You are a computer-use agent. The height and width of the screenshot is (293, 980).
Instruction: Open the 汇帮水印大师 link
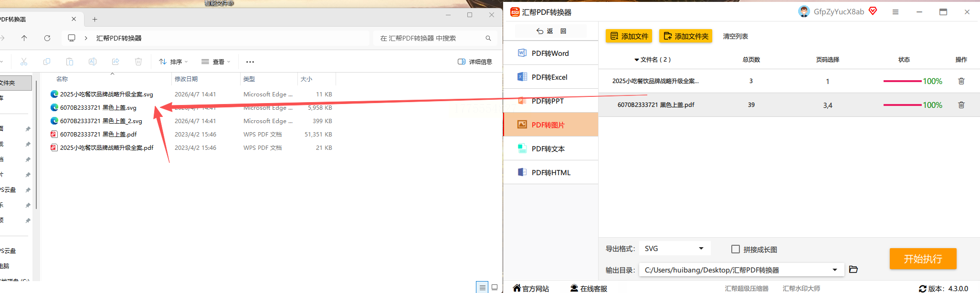[801, 289]
